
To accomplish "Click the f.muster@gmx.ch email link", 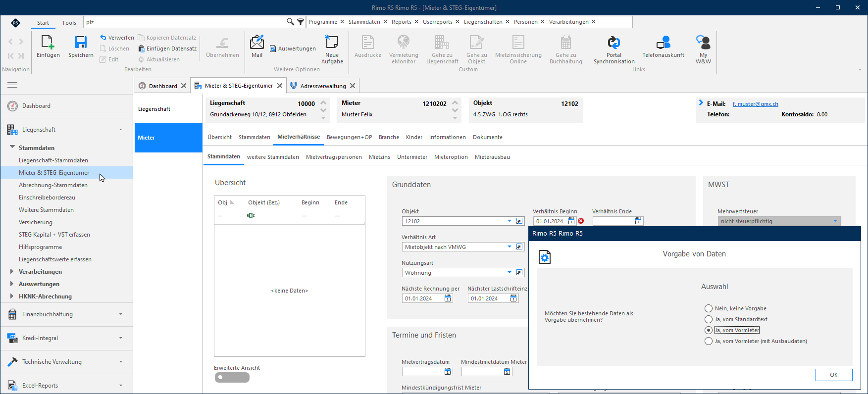I will pyautogui.click(x=755, y=104).
